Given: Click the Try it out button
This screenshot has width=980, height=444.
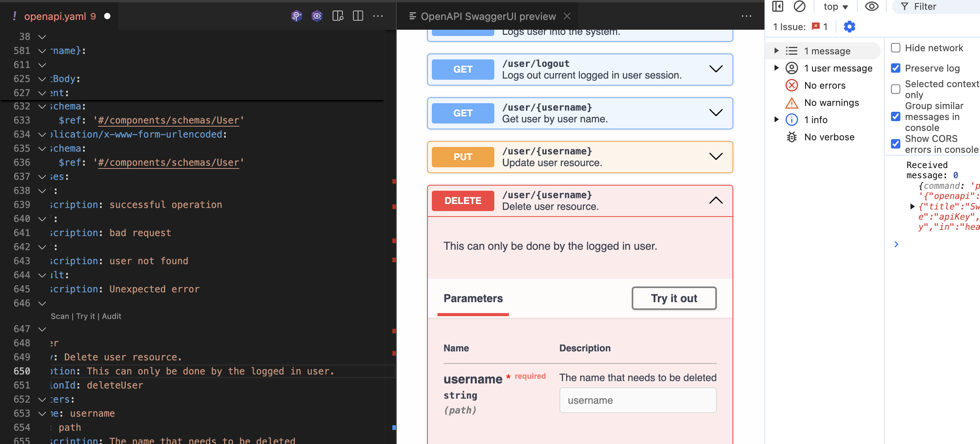Looking at the screenshot, I should (674, 299).
